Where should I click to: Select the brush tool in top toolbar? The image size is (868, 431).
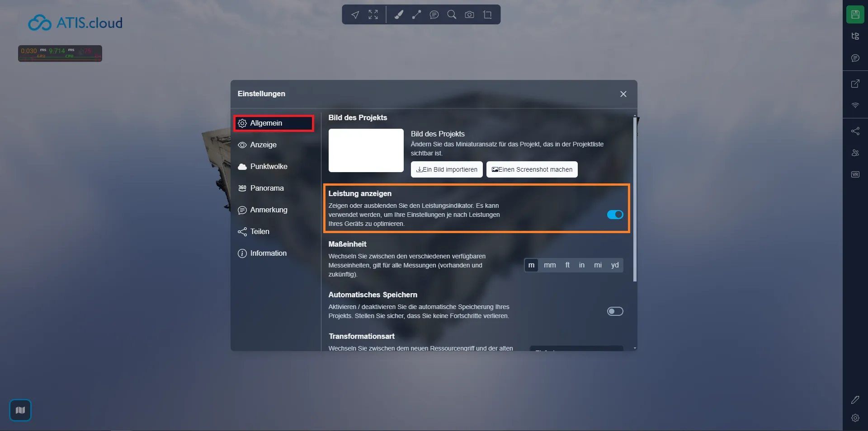[399, 15]
